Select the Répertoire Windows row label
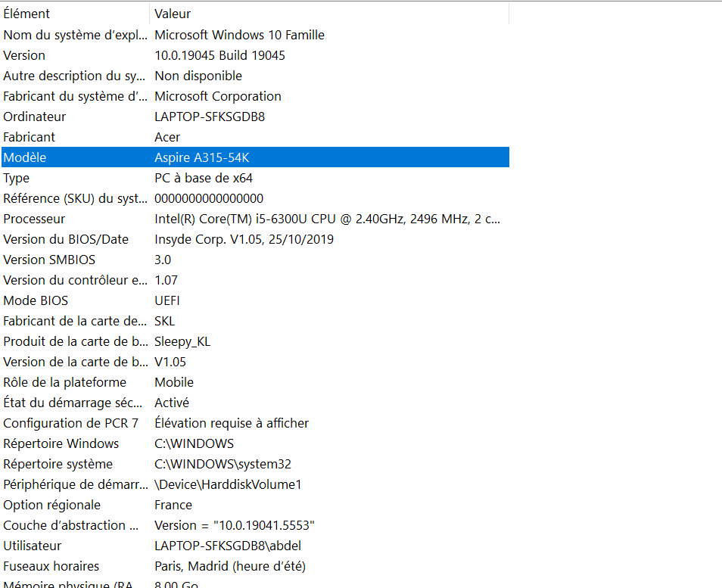The image size is (722, 588). coord(61,443)
